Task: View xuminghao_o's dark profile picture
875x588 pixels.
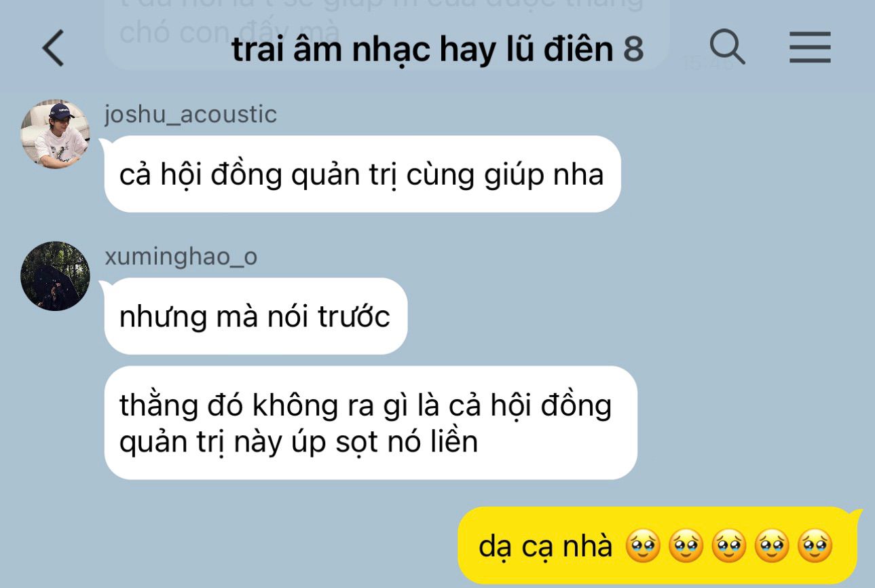Action: click(x=55, y=276)
